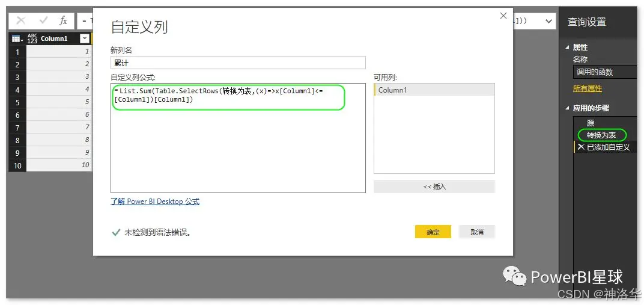The image size is (644, 305).
Task: Cancel formula edit with the X icon
Action: pos(20,21)
